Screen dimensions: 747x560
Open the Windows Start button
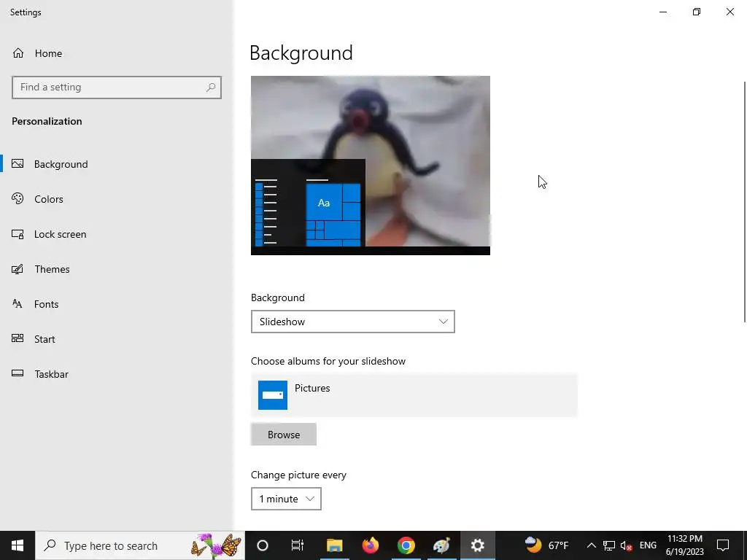tap(18, 545)
